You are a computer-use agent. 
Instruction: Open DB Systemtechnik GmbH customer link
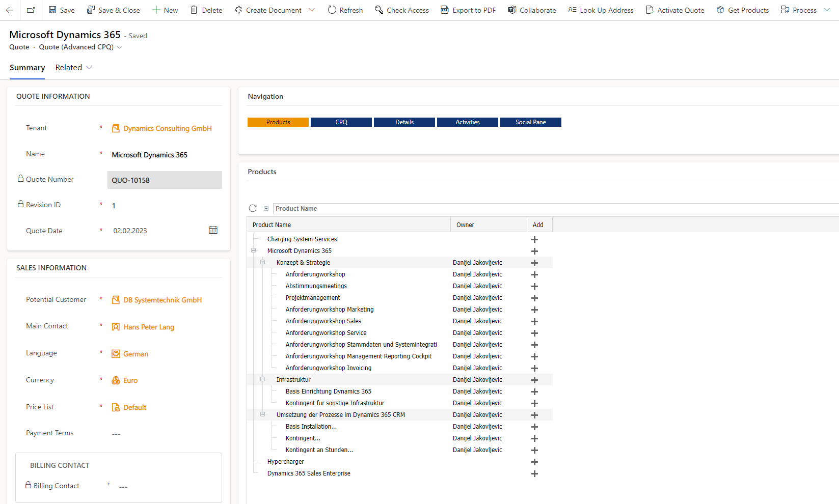click(163, 300)
